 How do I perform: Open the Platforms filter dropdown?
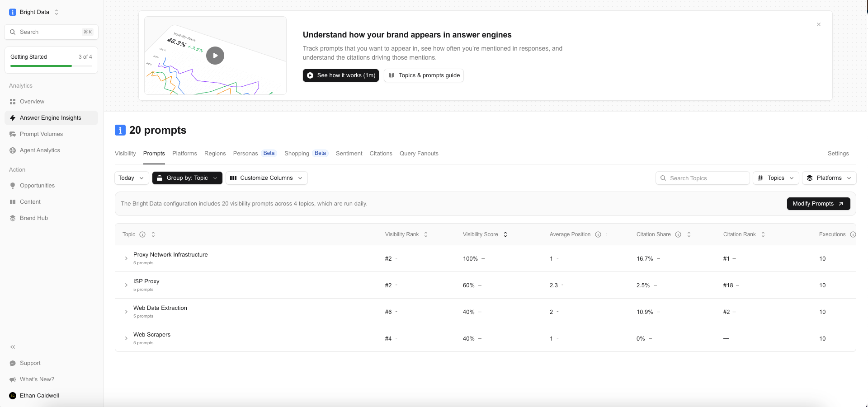tap(829, 178)
